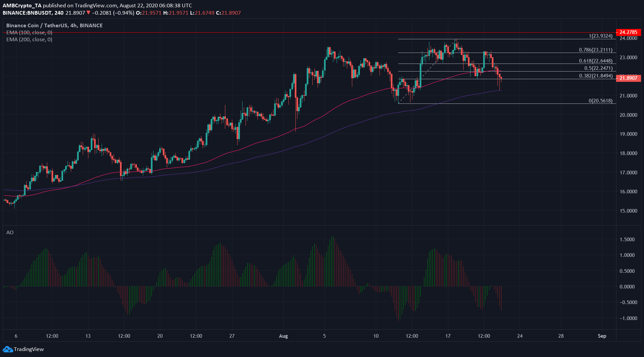Click the 0.0000 AO axis label
The image size is (644, 357).
coord(627,287)
